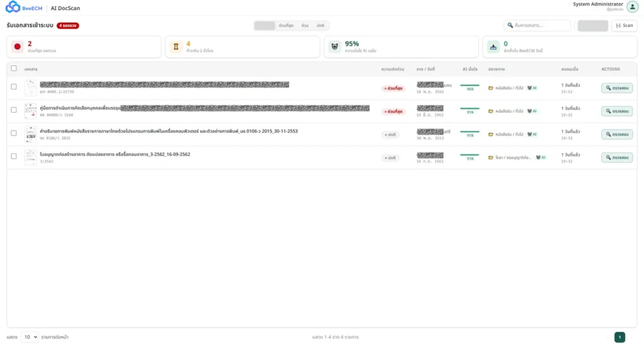Select the checkbox for document 3/2562

14,157
